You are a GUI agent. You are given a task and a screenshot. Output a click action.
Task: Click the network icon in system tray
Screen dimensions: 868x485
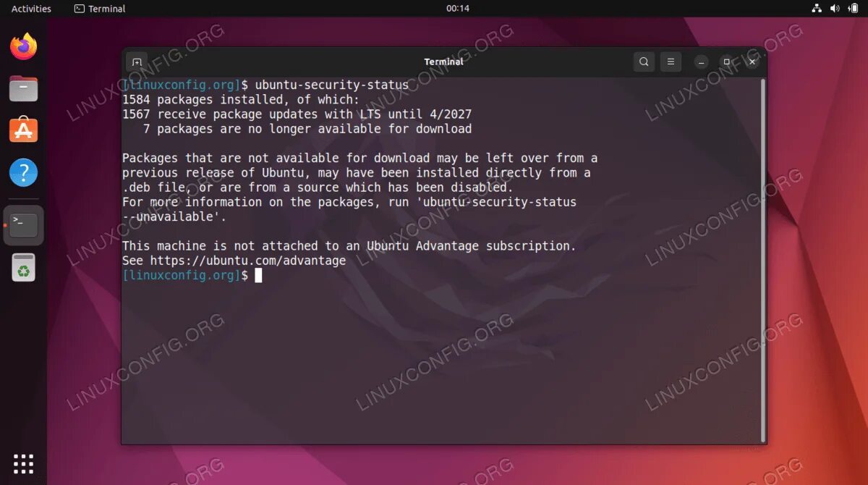817,9
